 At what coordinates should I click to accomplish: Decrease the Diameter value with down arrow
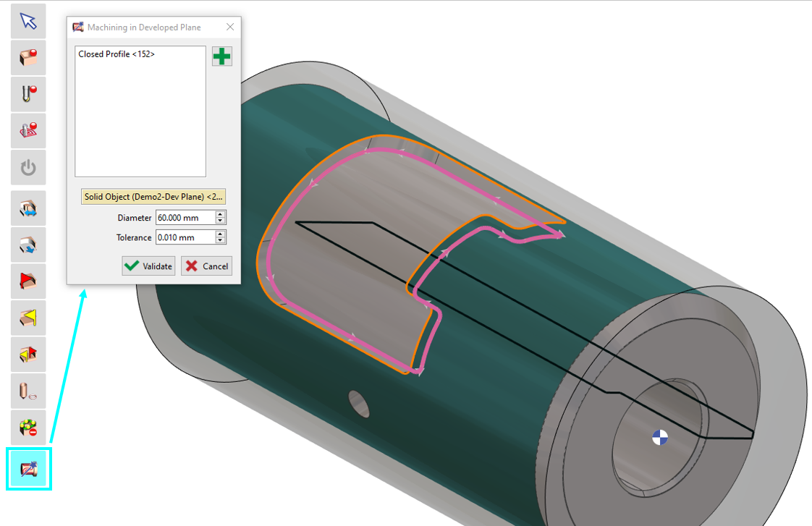(221, 221)
